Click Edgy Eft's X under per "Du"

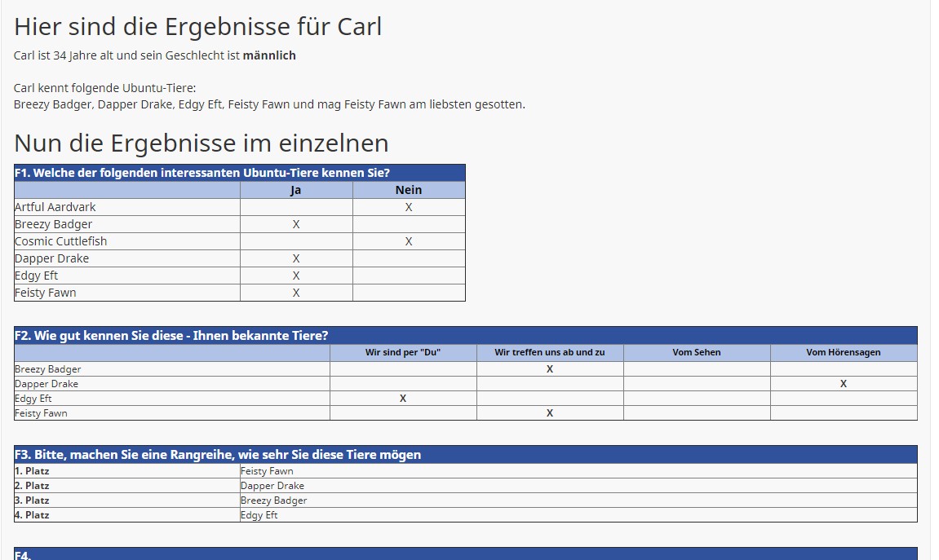click(x=403, y=399)
